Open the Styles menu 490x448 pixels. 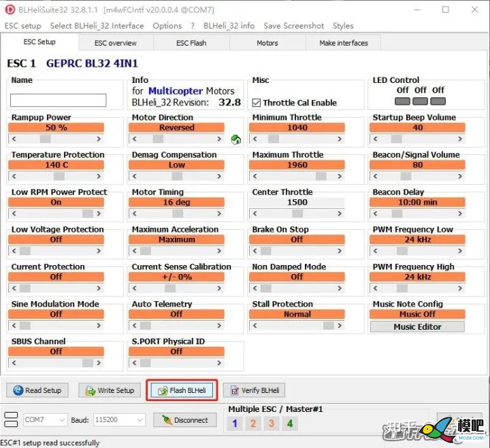343,26
